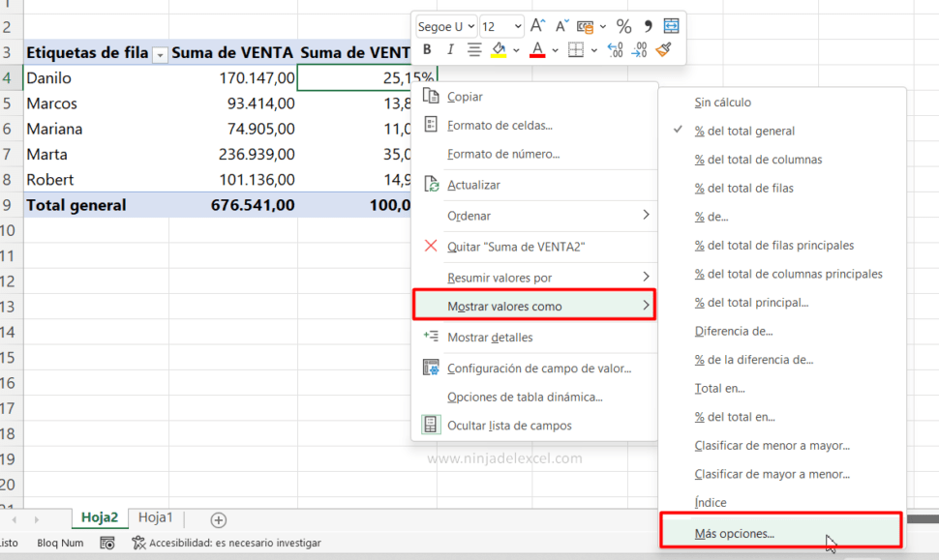Screen dimensions: 939x560
Task: Open the 'Etiquetas de fila' filter arrow
Action: point(160,52)
